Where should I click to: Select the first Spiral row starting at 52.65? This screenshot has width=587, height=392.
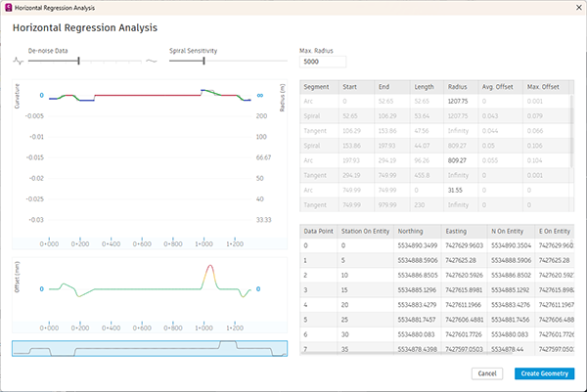coord(434,116)
